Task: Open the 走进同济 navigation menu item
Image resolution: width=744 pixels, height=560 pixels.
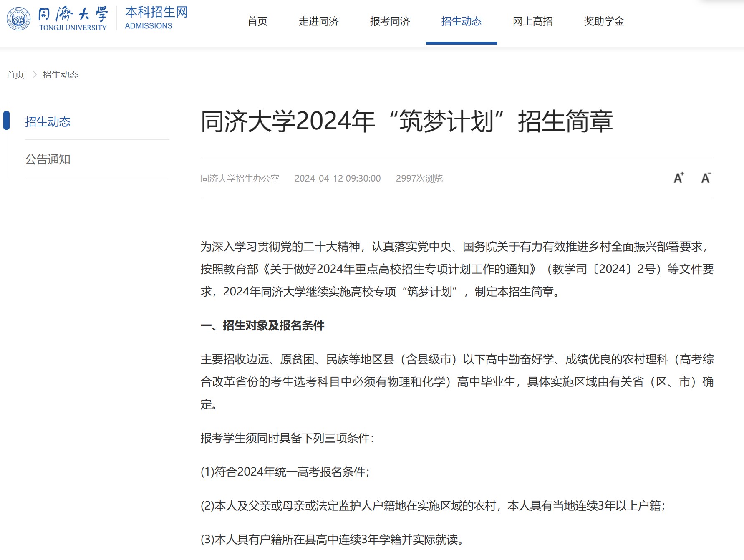Action: point(319,21)
